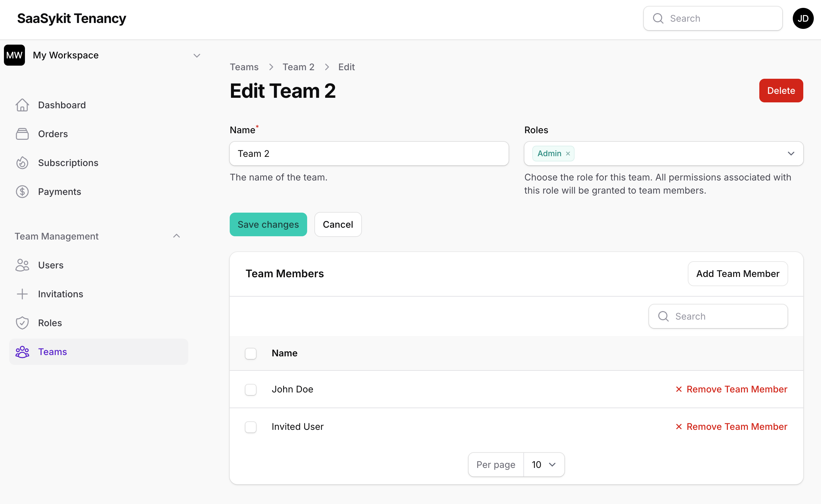Image resolution: width=821 pixels, height=504 pixels.
Task: Select the Invited User checkbox
Action: point(250,427)
